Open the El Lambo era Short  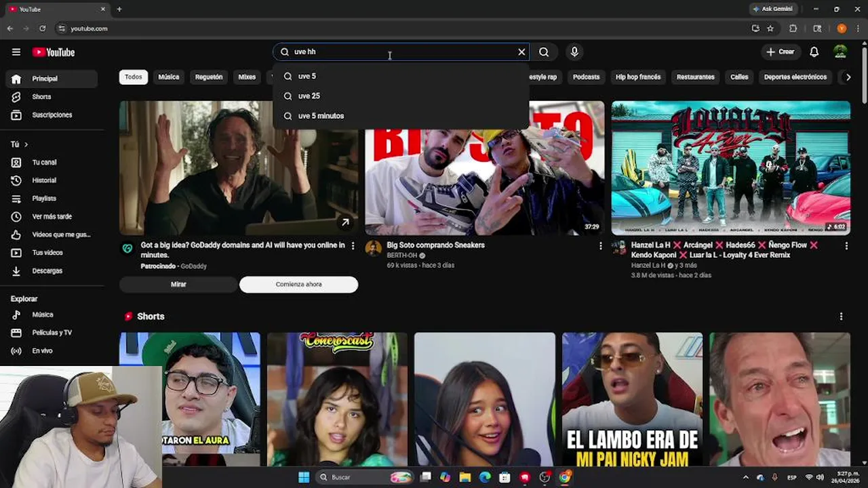point(632,399)
